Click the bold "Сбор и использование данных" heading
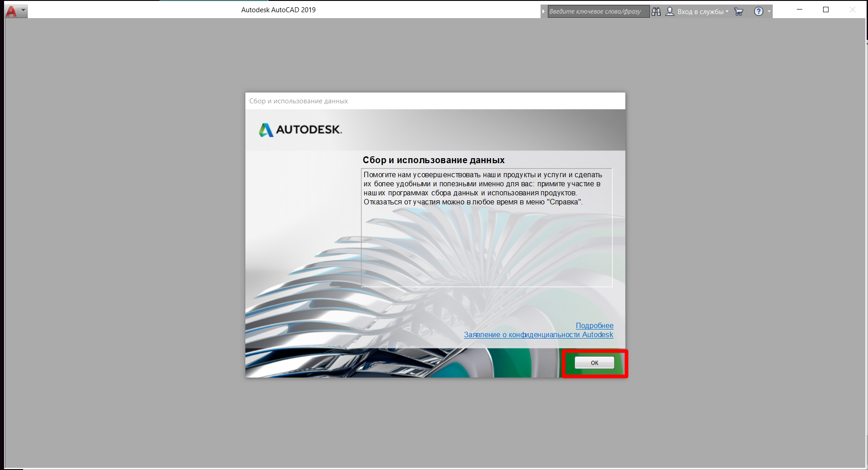The width and height of the screenshot is (868, 470). [x=434, y=160]
